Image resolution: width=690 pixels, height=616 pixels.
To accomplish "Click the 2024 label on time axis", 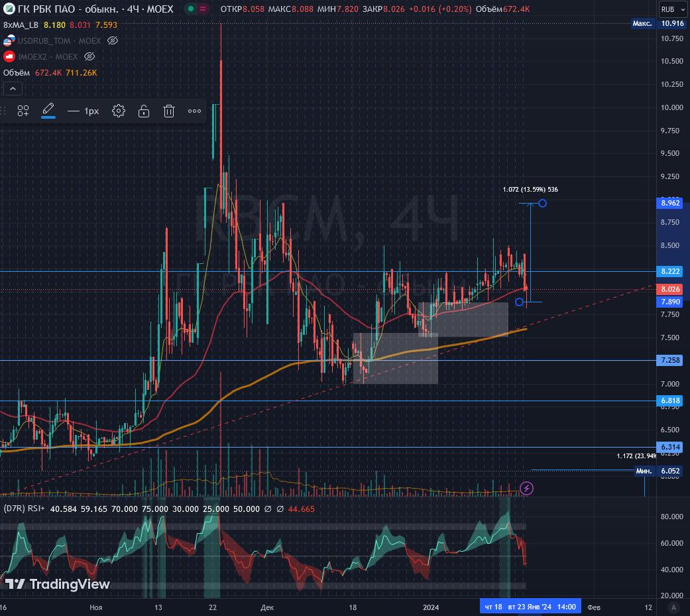I will (431, 607).
